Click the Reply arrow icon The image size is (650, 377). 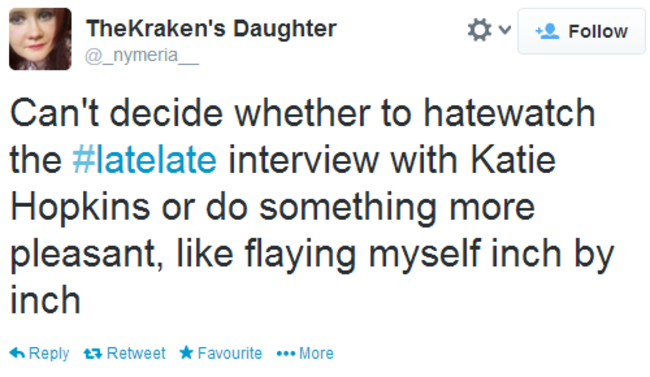17,353
